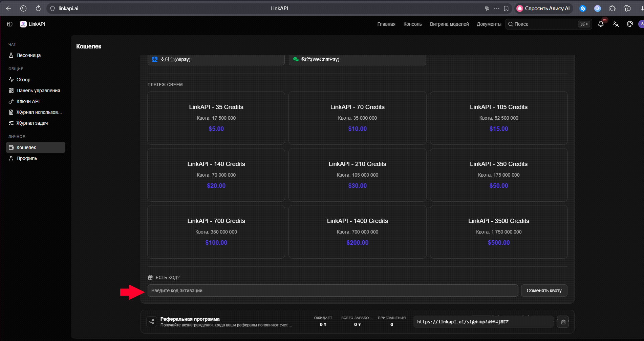This screenshot has width=644, height=341.
Task: Bookmark the current page
Action: 506,8
